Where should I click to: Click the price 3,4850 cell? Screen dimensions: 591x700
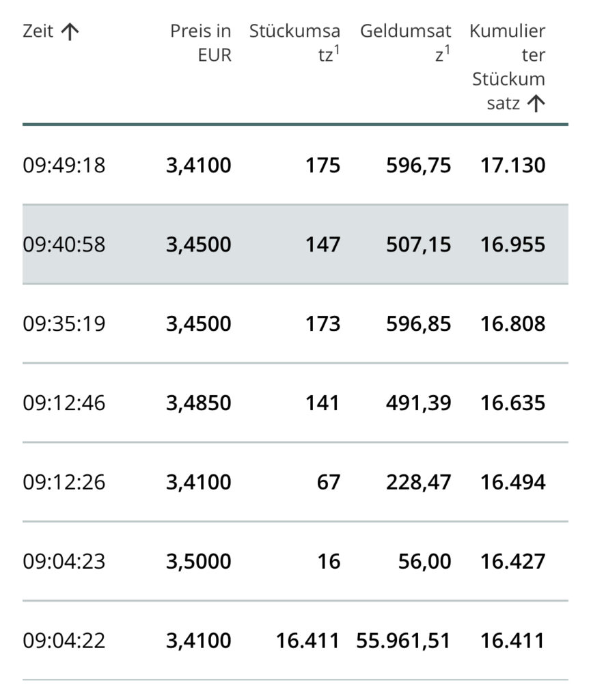[x=199, y=403]
